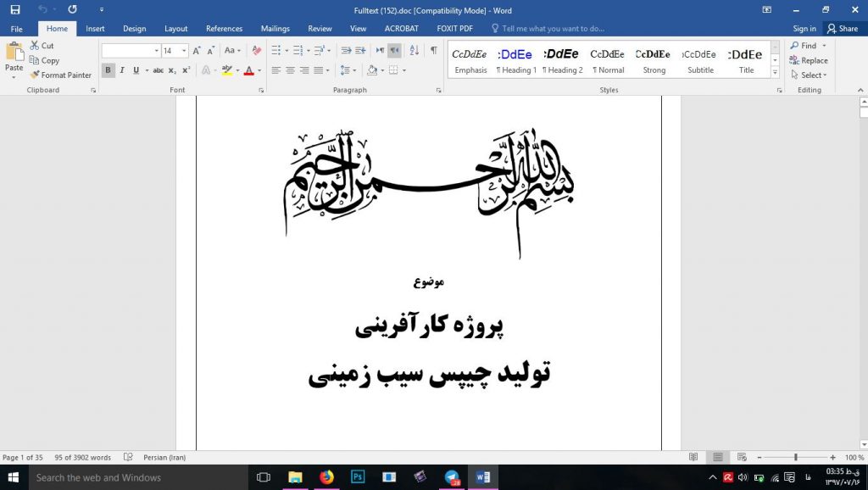
Task: Apply strikethrough formatting
Action: [158, 70]
